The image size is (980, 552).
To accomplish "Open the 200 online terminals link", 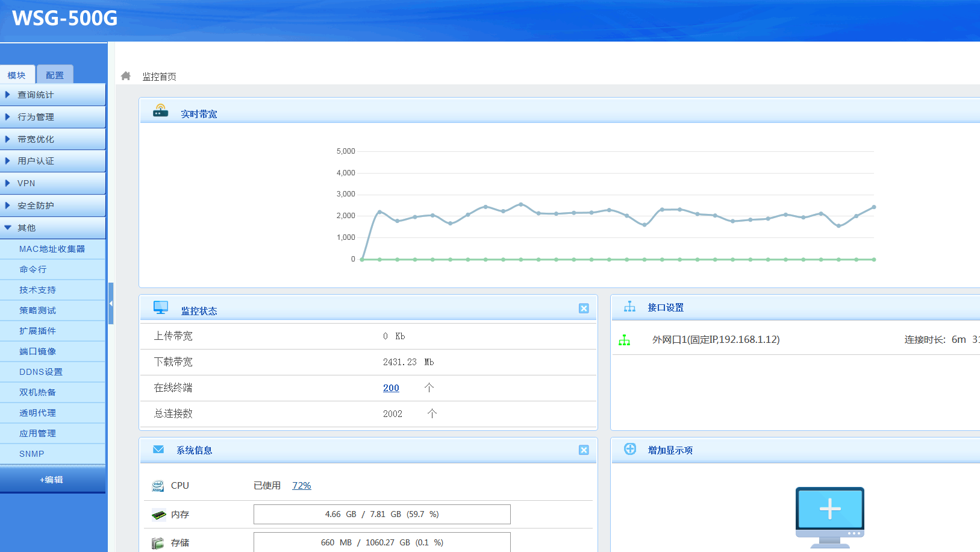I will [391, 388].
